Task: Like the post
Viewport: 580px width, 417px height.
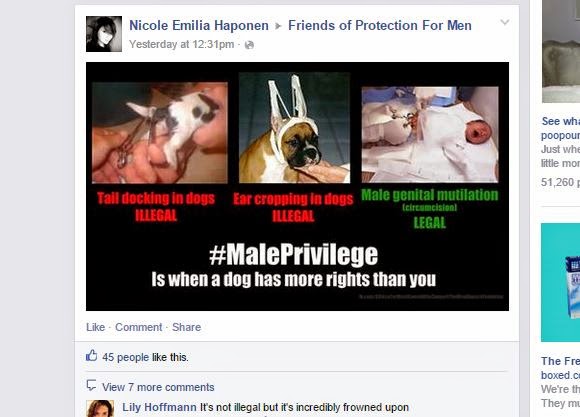Action: pyautogui.click(x=95, y=327)
